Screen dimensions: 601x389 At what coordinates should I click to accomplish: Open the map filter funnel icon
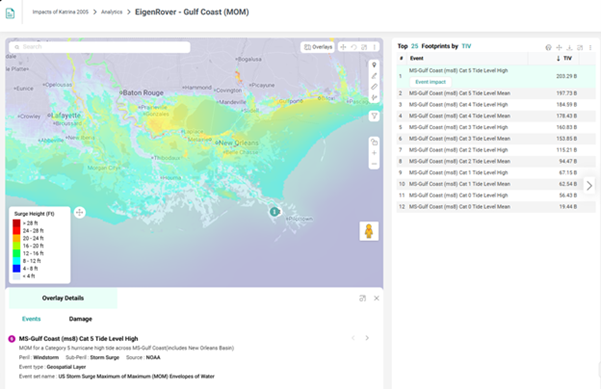pos(374,116)
